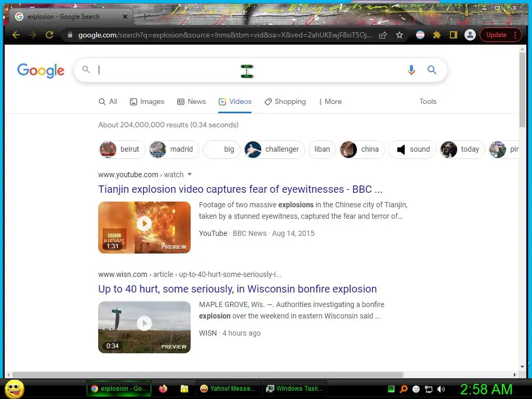Open the search Tools options
Screen dimensions: 532x399
coord(428,101)
